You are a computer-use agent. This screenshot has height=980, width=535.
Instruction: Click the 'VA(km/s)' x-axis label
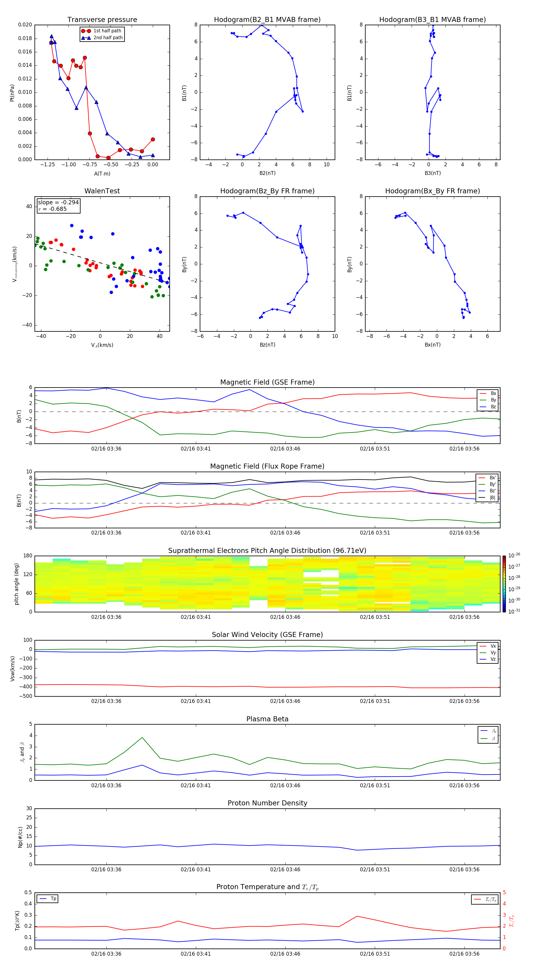point(102,345)
